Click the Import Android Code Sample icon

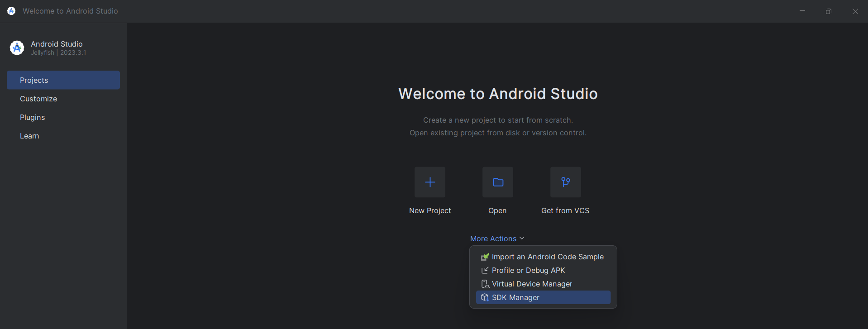point(485,257)
